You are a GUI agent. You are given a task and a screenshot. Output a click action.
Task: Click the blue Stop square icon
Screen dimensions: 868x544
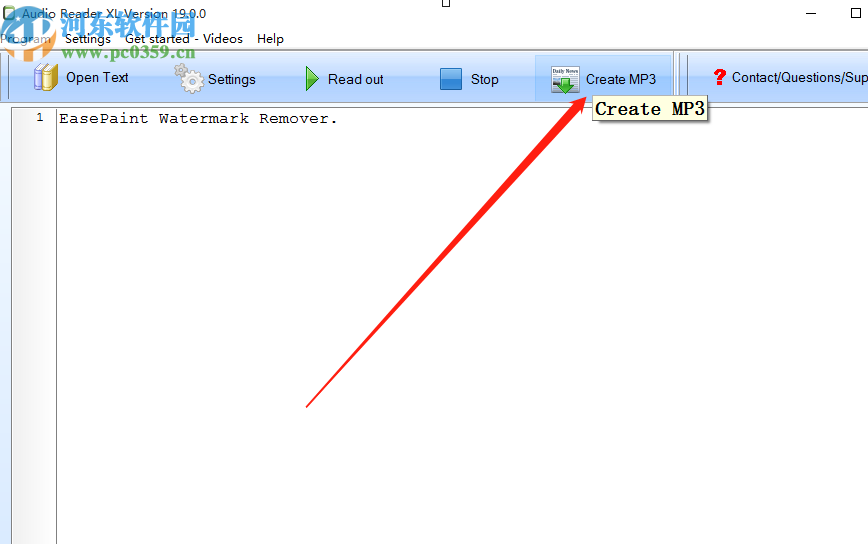coord(451,79)
